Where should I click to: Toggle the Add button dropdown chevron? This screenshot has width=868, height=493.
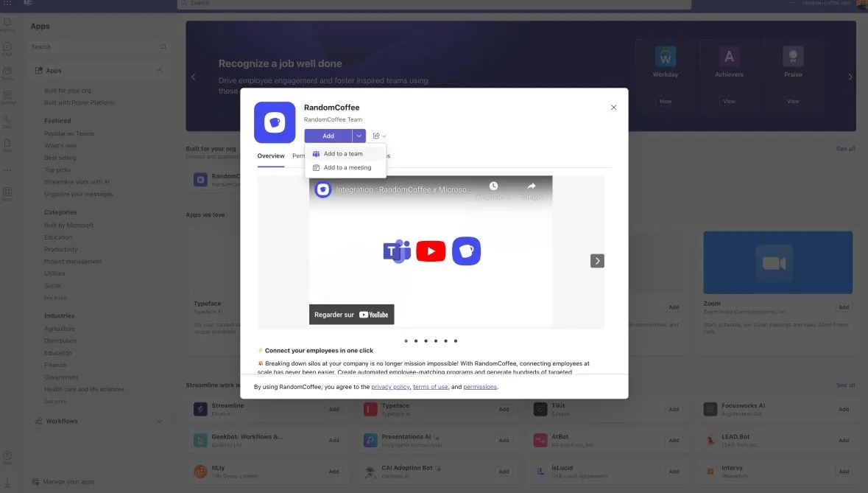click(359, 136)
